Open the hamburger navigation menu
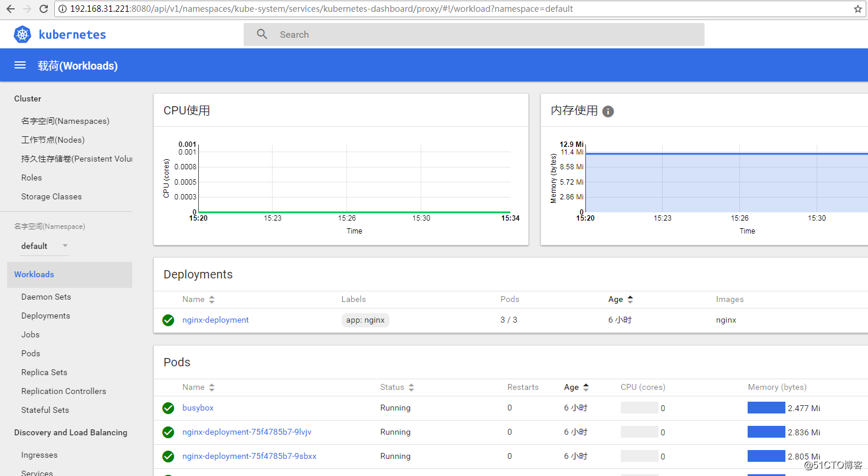The image size is (868, 476). (20, 65)
